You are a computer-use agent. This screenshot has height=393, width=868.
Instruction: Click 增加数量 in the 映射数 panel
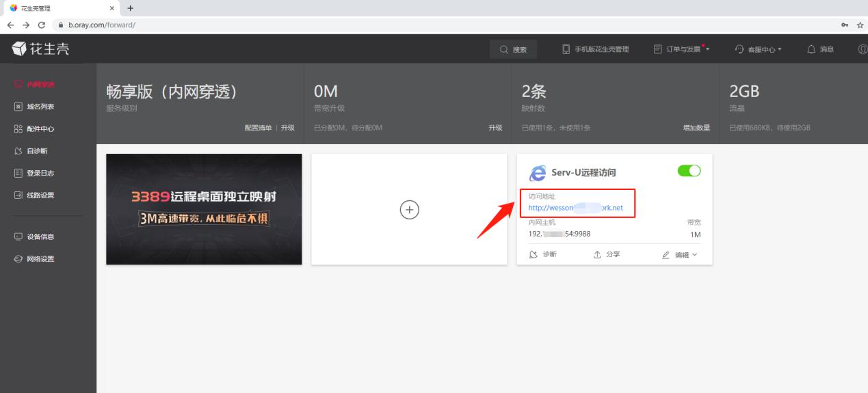coord(696,128)
